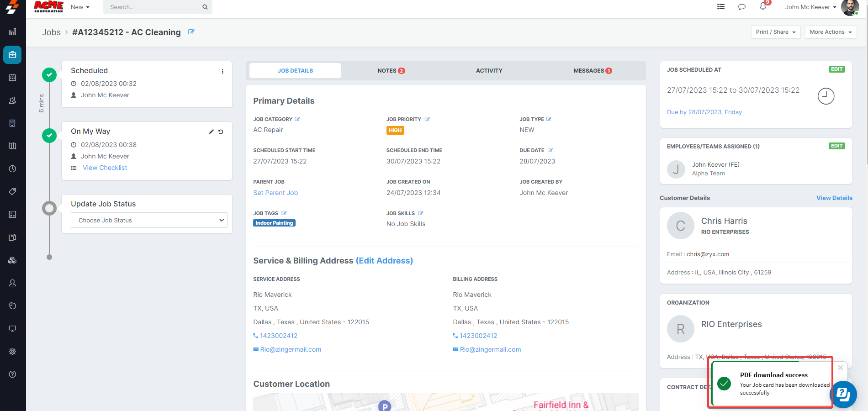Click the undo icon on On My Way

click(x=221, y=132)
